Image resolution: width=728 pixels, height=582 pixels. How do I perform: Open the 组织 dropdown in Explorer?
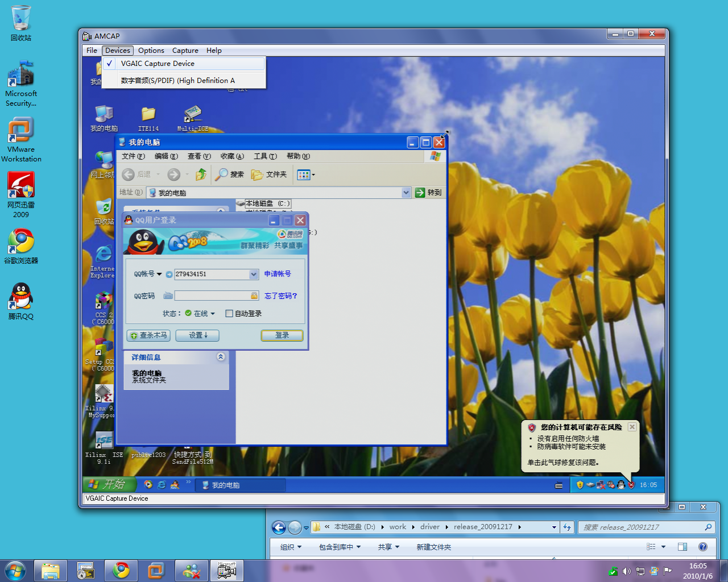[x=291, y=547]
